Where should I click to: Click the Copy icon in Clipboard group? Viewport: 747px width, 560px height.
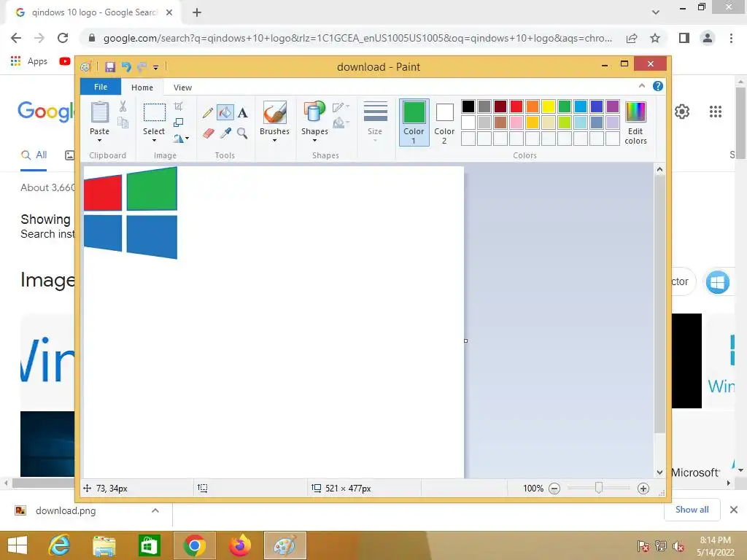[123, 122]
